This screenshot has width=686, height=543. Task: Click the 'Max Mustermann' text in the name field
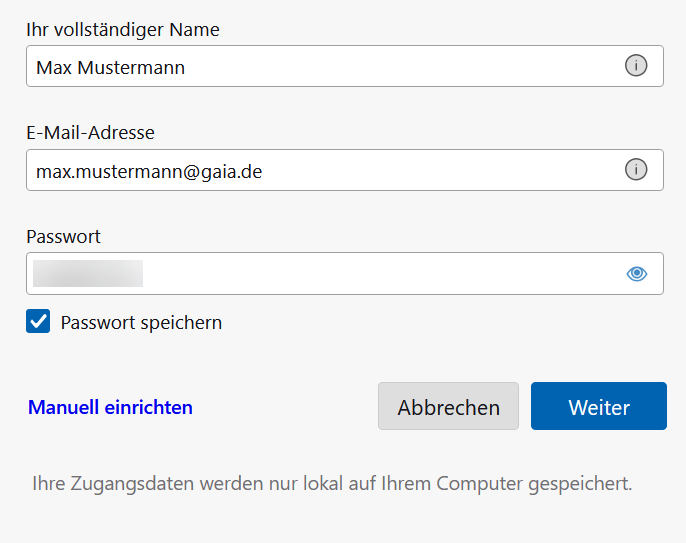tap(110, 68)
